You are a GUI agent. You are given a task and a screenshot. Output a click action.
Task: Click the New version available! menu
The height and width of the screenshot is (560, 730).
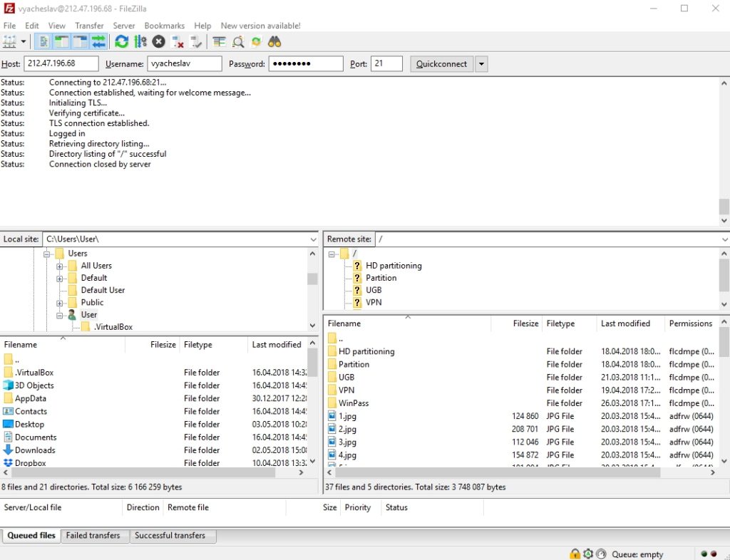[x=261, y=26]
